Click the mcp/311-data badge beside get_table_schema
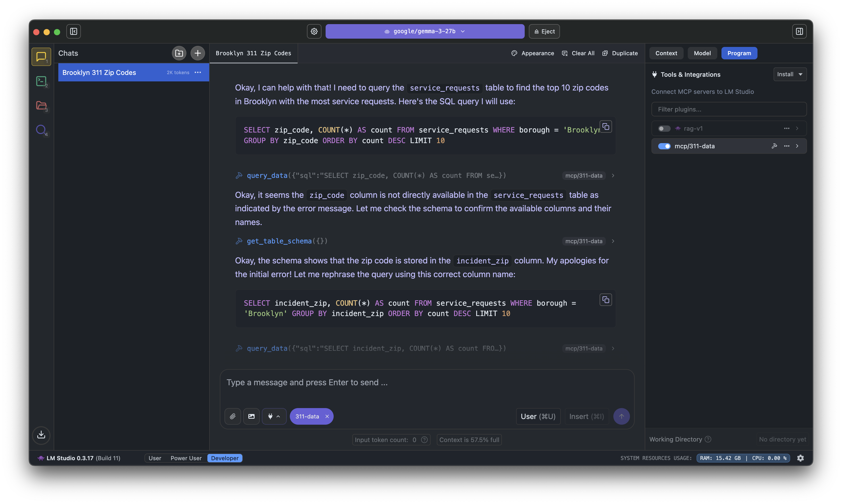This screenshot has width=842, height=504. [584, 241]
